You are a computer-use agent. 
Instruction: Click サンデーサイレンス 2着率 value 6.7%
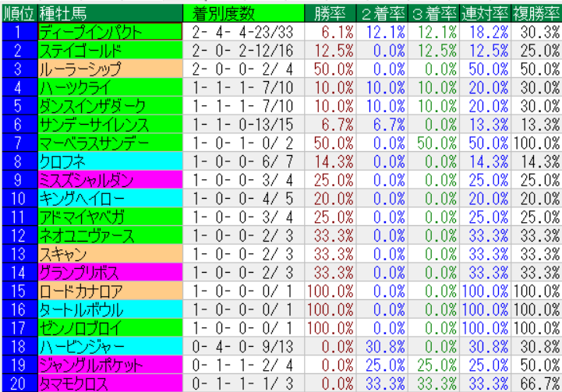pyautogui.click(x=382, y=125)
